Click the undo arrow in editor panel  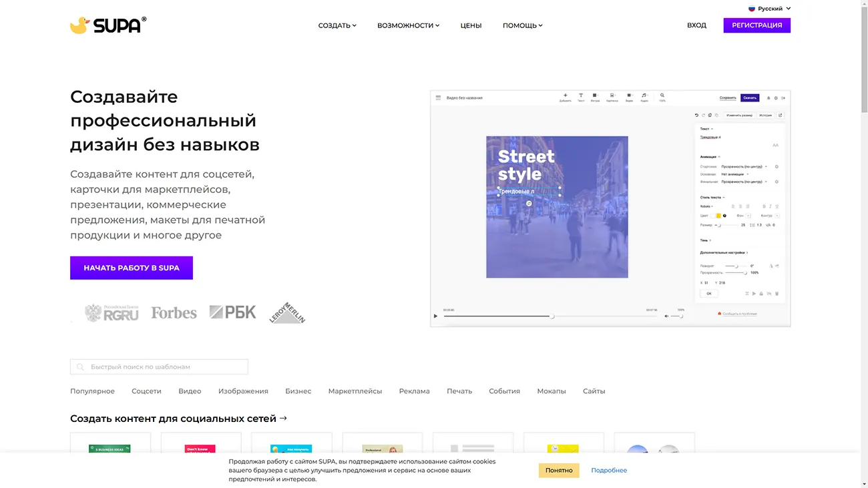(x=696, y=115)
